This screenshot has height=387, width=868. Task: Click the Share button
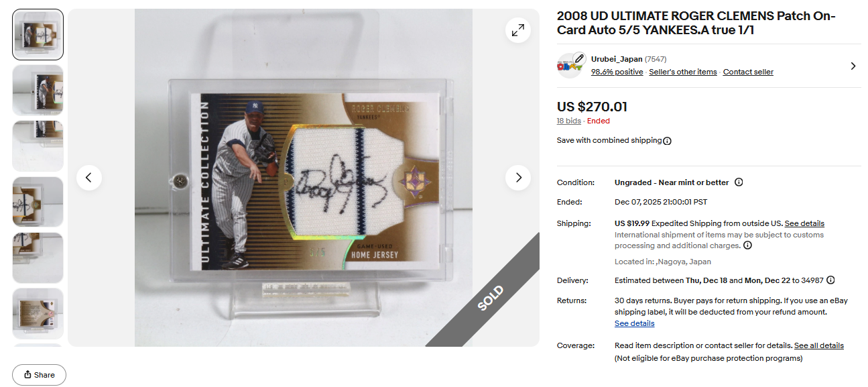click(x=39, y=375)
